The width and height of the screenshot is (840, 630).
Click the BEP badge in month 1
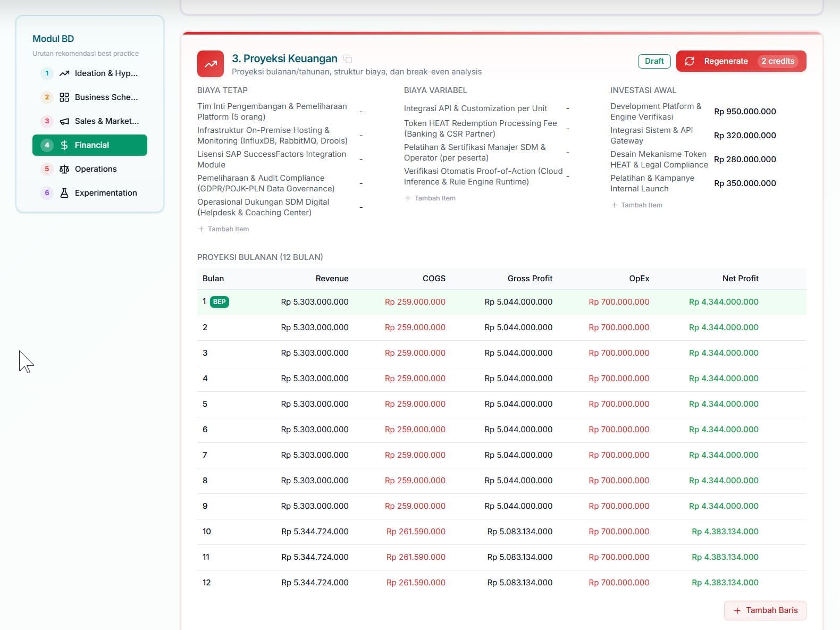220,302
